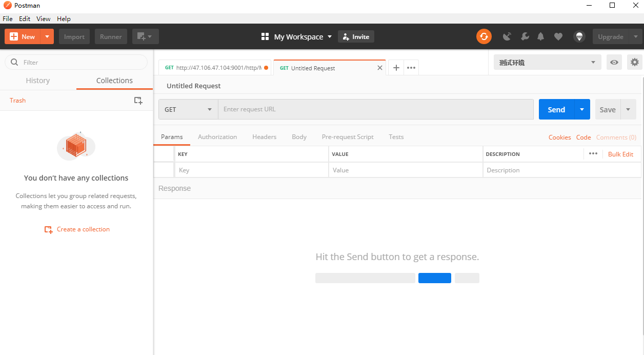Image resolution: width=644 pixels, height=355 pixels.
Task: Expand the Upgrade dropdown arrow
Action: (636, 36)
